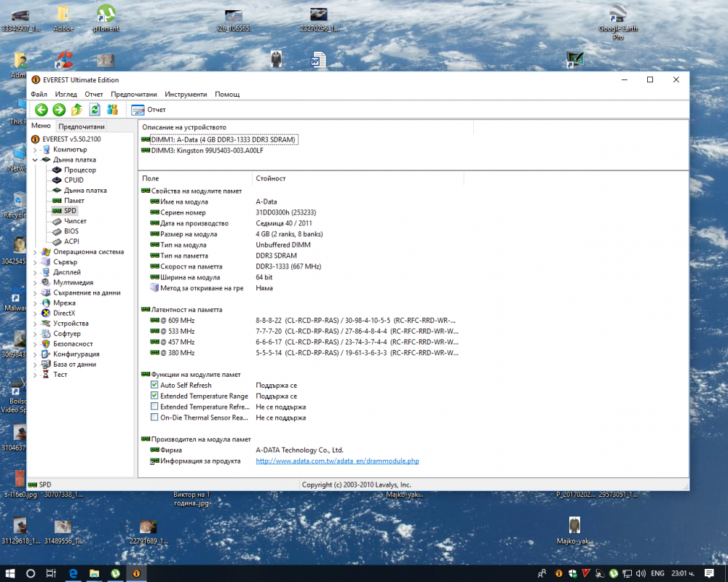Screen dimensions: 728x582
Task: Click the Конфигурация icon in tree
Action: tap(45, 354)
